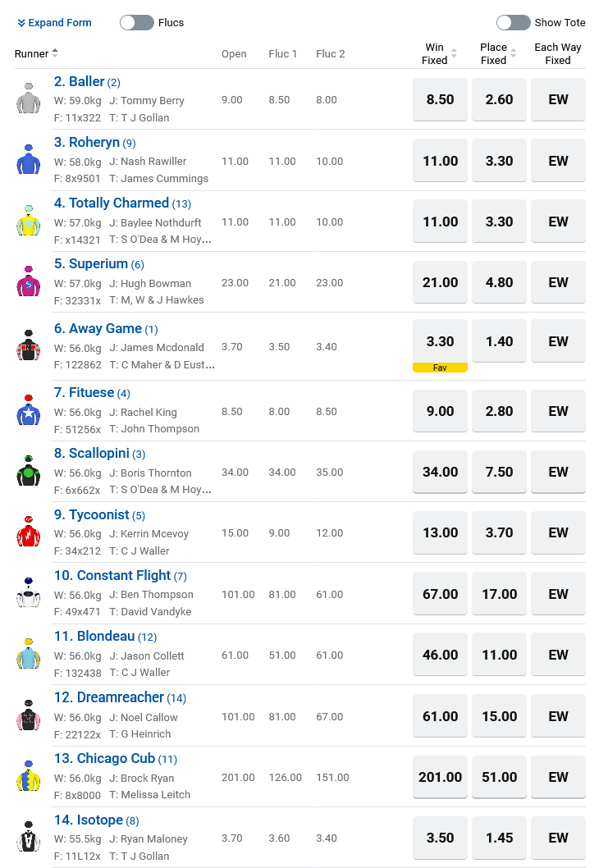
Task: Sort runners by the Runner column arrows
Action: click(x=55, y=53)
